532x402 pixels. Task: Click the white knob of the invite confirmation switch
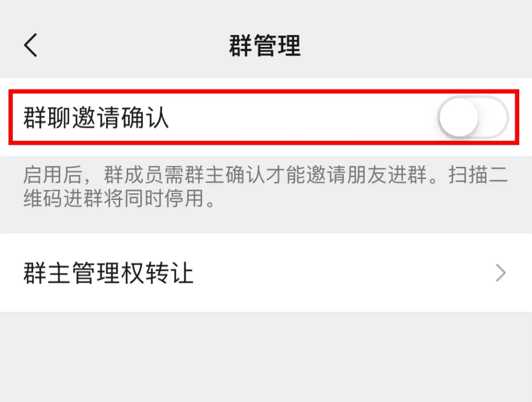click(x=459, y=117)
